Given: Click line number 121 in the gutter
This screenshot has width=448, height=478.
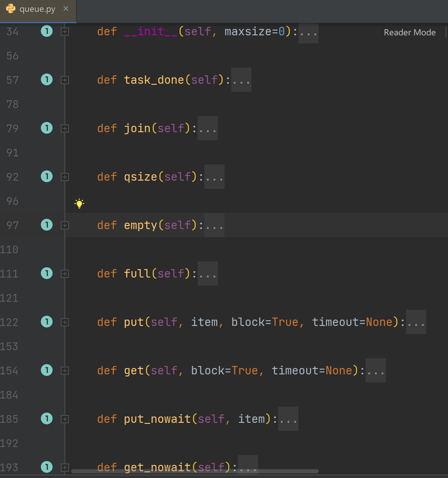Looking at the screenshot, I should coord(9,298).
